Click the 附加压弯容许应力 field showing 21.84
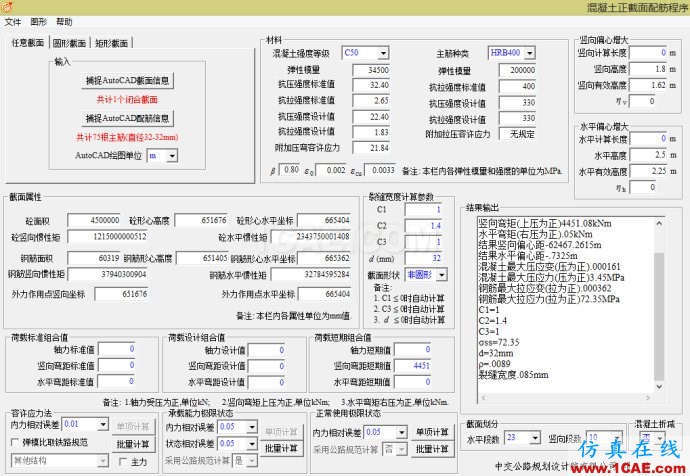 [x=372, y=148]
